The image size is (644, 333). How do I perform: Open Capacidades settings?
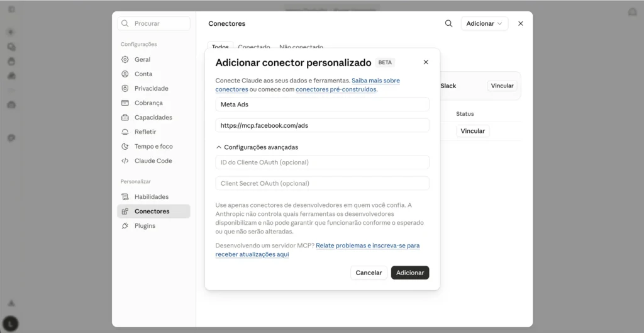point(153,118)
